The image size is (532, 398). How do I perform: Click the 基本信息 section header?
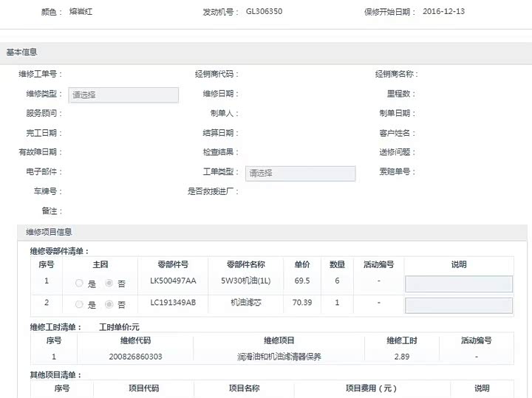tap(22, 52)
